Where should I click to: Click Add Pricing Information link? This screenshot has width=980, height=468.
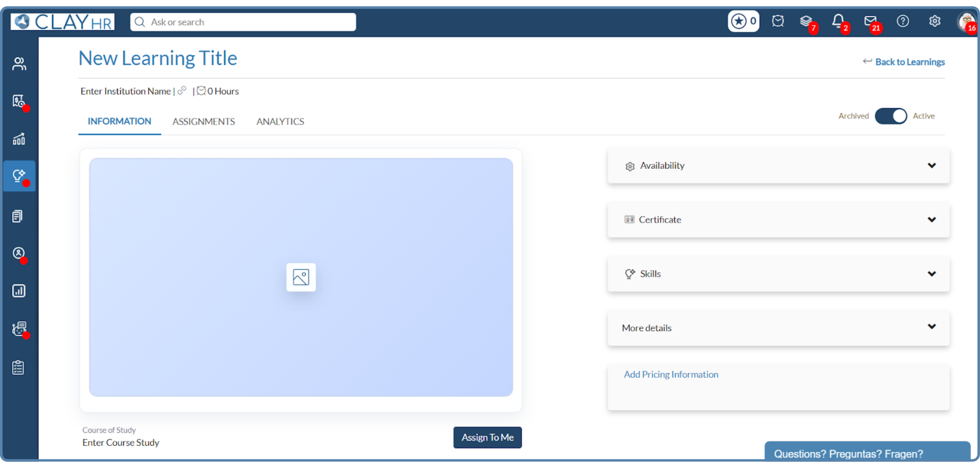click(671, 374)
